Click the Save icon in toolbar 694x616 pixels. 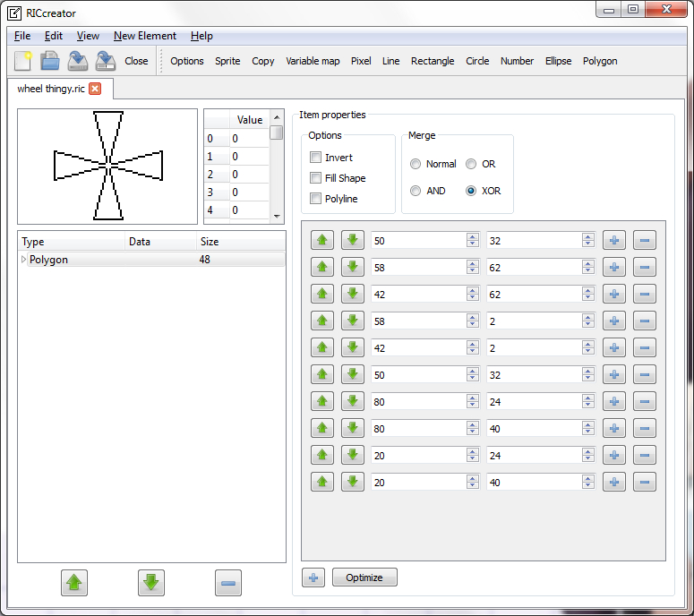[x=78, y=61]
